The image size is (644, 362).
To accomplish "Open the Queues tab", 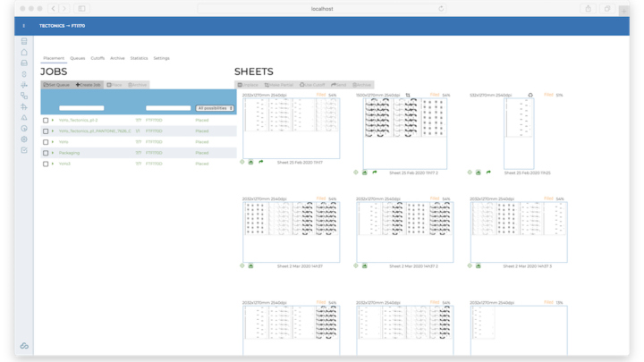I will 77,58.
